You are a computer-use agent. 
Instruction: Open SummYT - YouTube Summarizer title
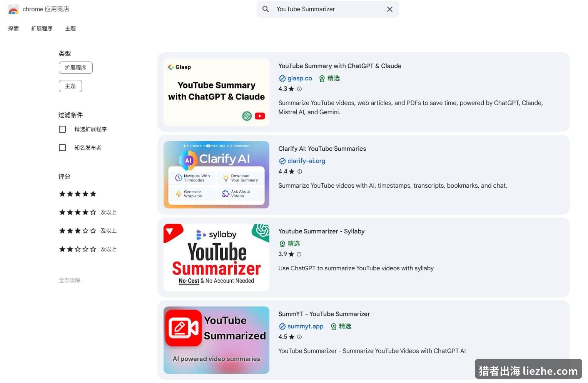tap(324, 314)
